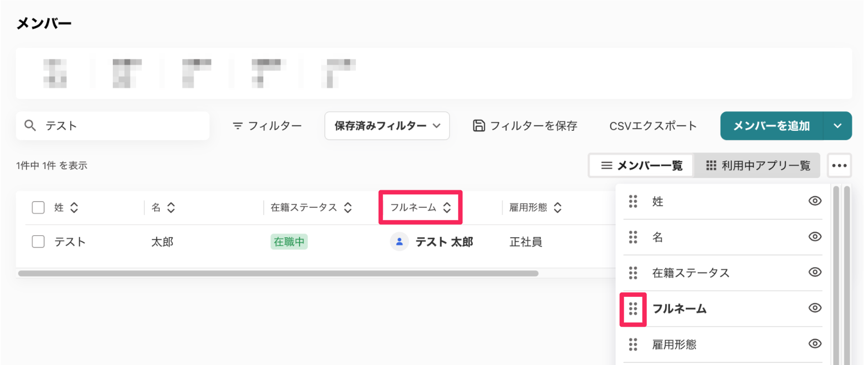Toggle visibility eye for 姓 column
Screen dimensions: 868x365
click(815, 201)
